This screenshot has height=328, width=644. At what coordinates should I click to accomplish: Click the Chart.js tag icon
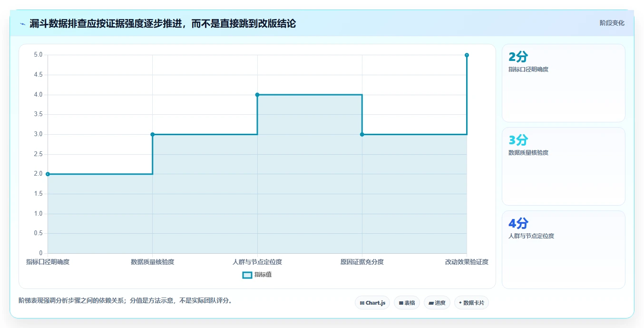(x=362, y=303)
